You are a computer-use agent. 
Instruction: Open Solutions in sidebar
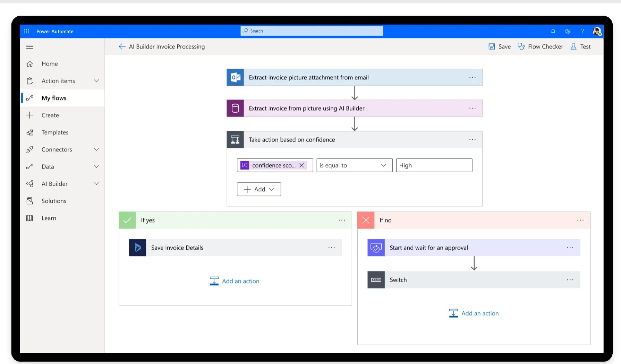click(62, 201)
